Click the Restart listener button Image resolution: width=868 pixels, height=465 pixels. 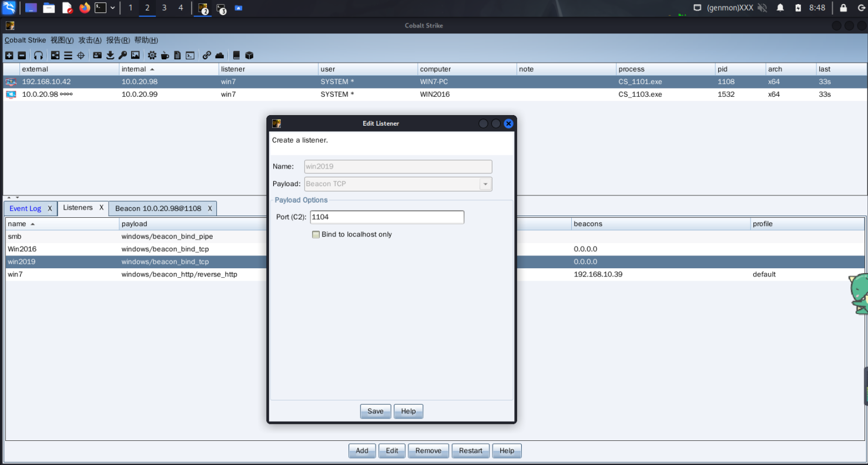(471, 451)
